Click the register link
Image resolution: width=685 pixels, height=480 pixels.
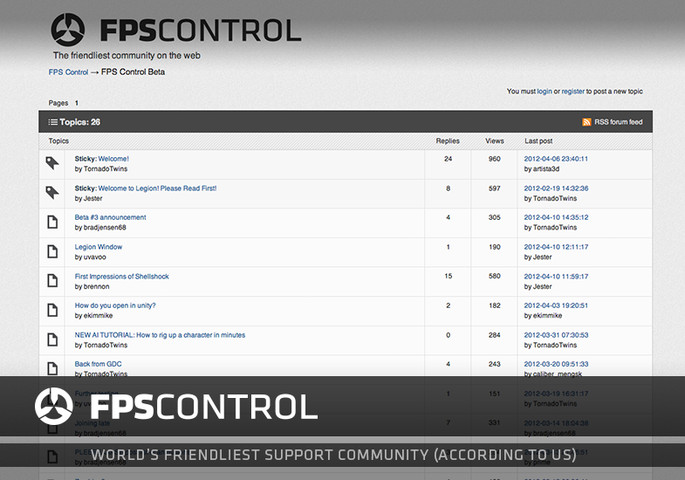click(x=573, y=91)
